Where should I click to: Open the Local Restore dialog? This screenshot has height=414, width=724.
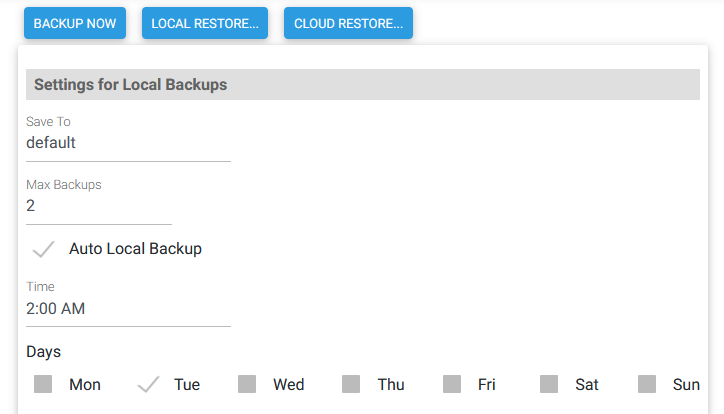(206, 23)
